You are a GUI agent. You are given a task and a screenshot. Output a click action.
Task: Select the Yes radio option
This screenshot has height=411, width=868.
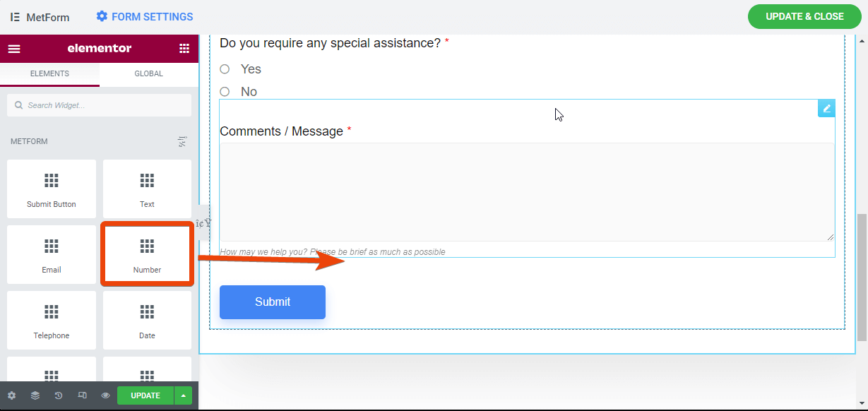pyautogui.click(x=225, y=69)
